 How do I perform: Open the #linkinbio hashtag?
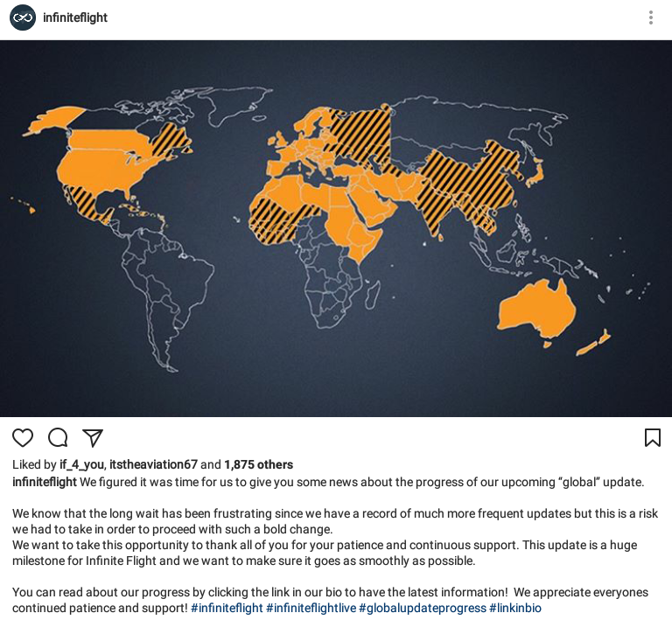[x=515, y=608]
